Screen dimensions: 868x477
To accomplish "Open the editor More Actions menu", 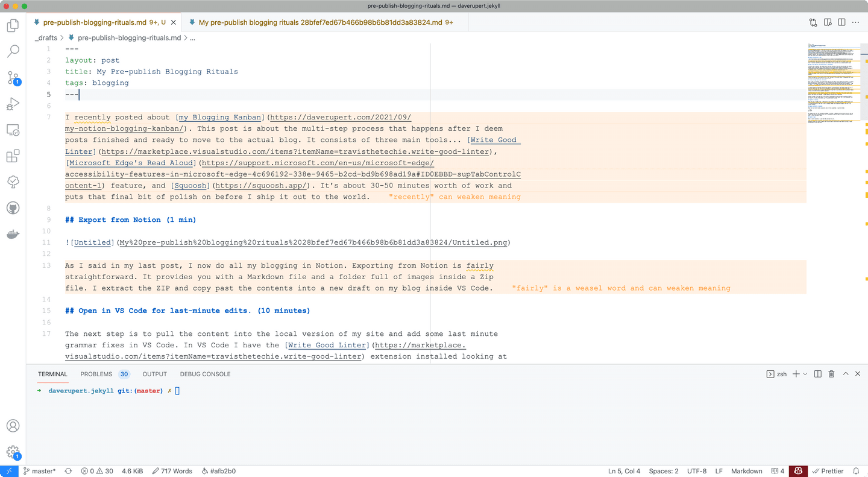I will pyautogui.click(x=855, y=23).
